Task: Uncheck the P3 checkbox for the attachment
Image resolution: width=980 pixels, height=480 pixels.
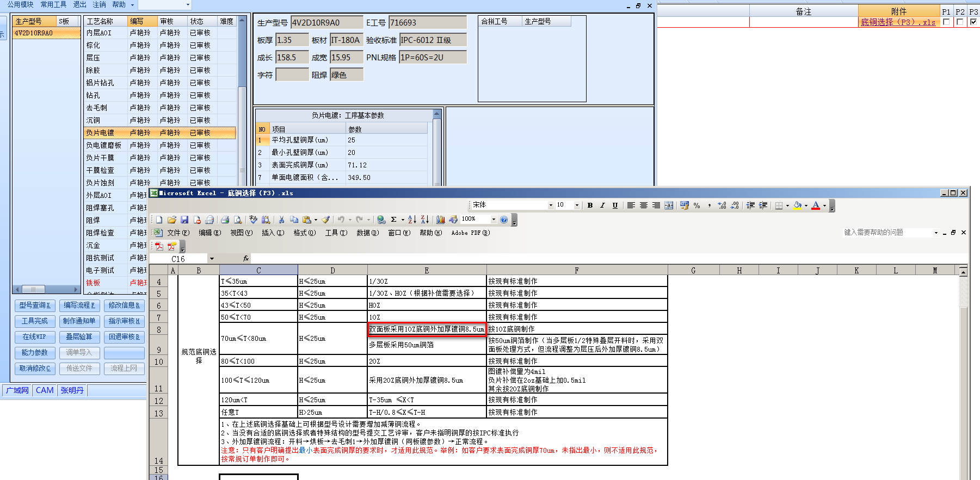Action: tap(973, 22)
